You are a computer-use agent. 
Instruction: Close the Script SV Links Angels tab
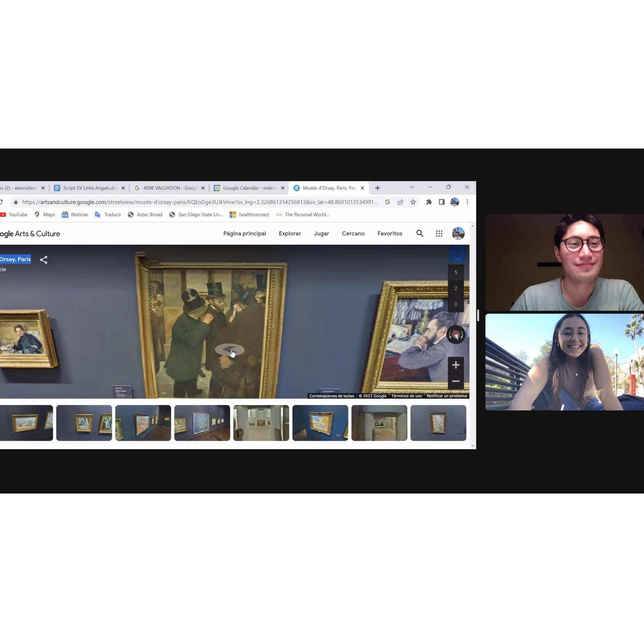tap(123, 188)
